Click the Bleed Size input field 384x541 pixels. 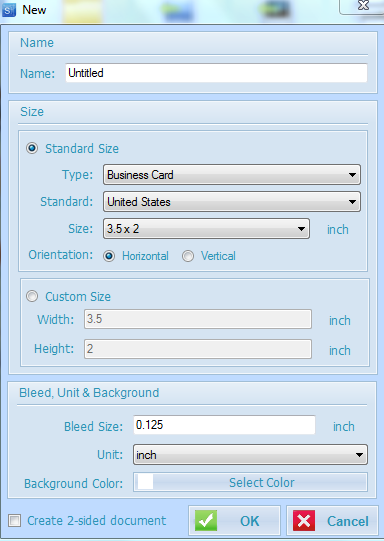(x=224, y=425)
